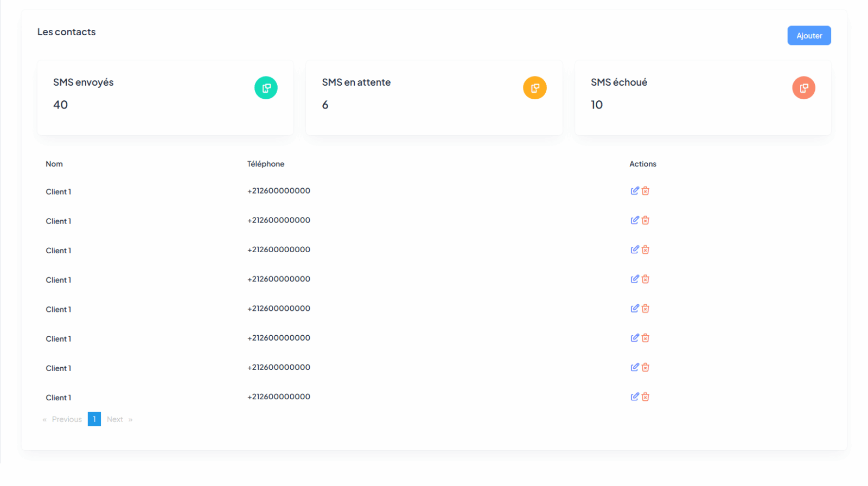The height and width of the screenshot is (486, 868).
Task: Click the Nom column header
Action: click(54, 164)
